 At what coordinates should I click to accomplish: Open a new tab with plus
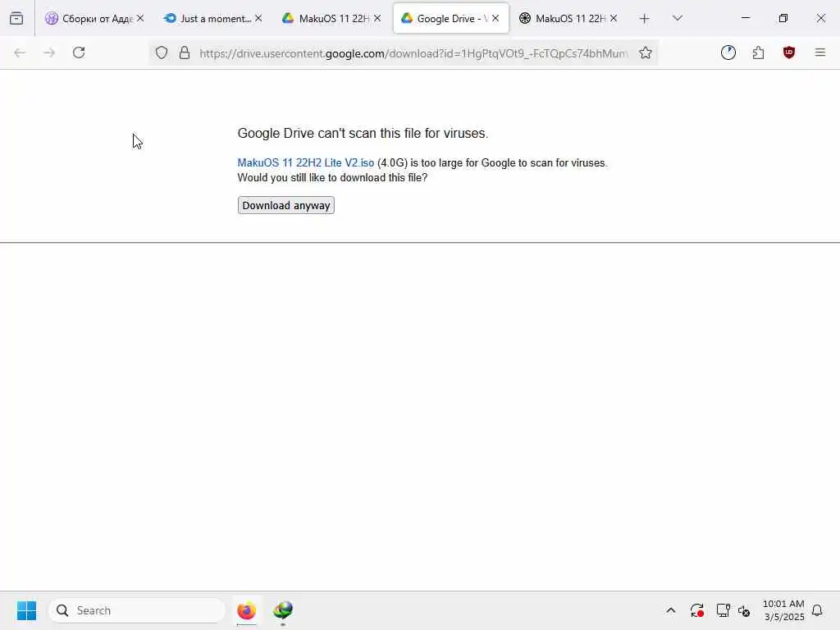[645, 18]
